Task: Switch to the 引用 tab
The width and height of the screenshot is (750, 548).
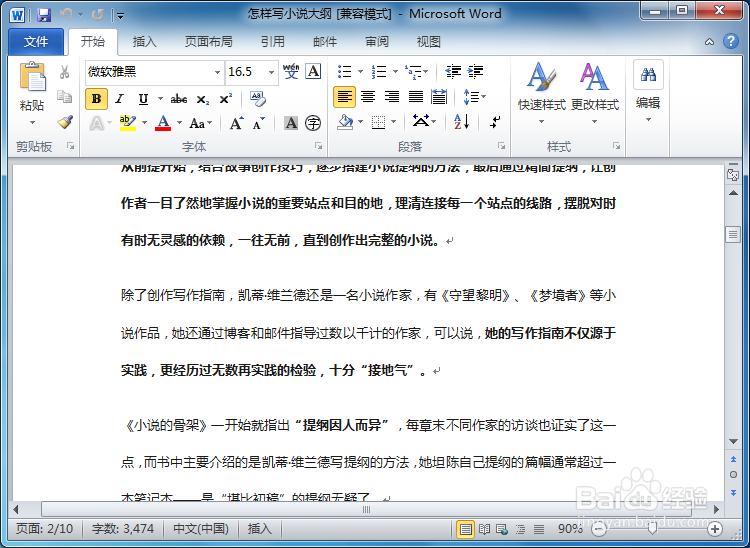Action: coord(273,42)
